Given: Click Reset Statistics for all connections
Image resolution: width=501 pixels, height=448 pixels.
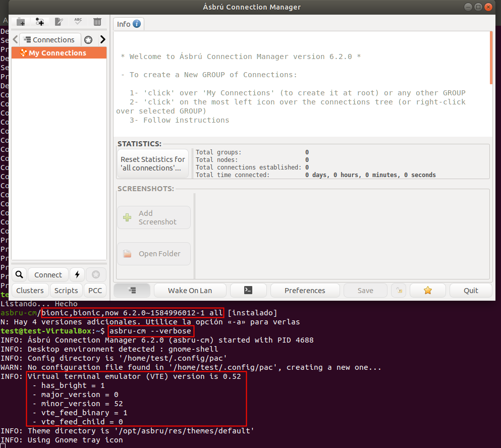Looking at the screenshot, I should (x=152, y=163).
